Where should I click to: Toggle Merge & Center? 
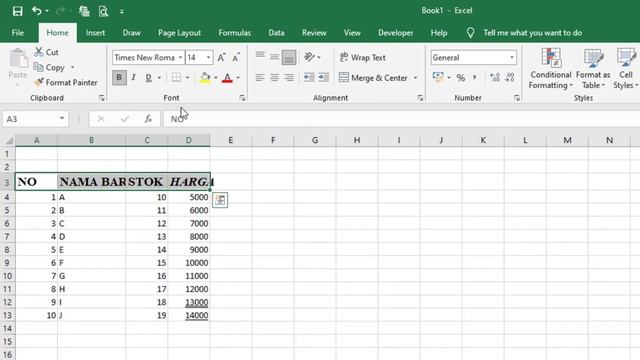tap(373, 78)
